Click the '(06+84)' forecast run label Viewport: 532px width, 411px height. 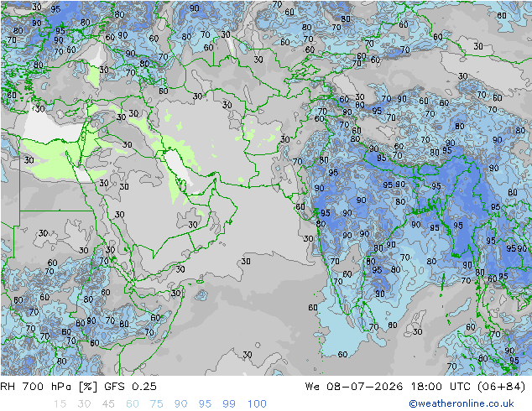click(x=501, y=387)
